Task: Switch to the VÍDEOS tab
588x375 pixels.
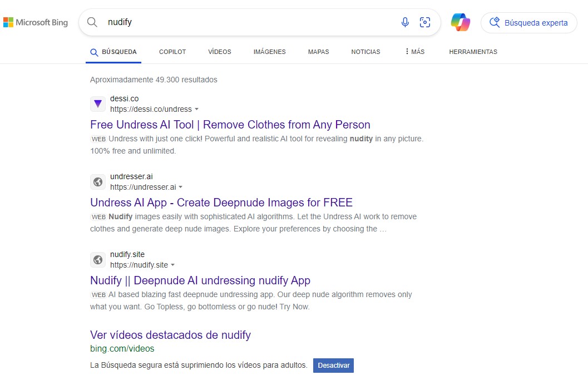Action: pyautogui.click(x=220, y=52)
